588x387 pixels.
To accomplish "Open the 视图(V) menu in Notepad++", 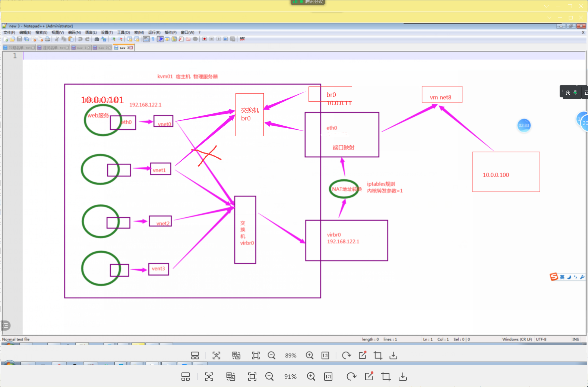I will pyautogui.click(x=58, y=32).
